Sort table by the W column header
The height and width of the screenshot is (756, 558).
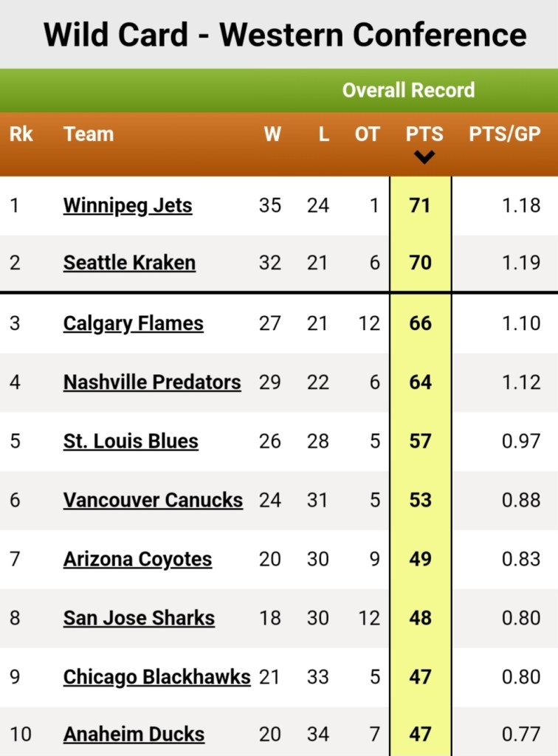click(272, 134)
